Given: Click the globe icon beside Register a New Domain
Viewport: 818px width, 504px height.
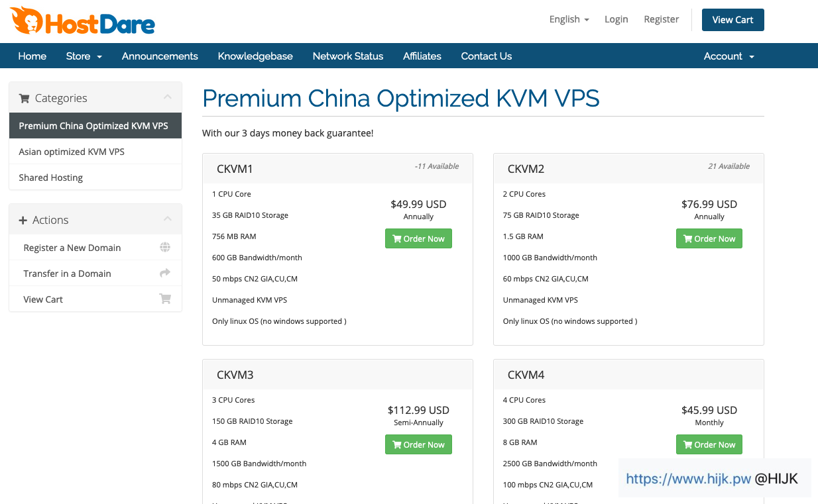Looking at the screenshot, I should pyautogui.click(x=165, y=248).
